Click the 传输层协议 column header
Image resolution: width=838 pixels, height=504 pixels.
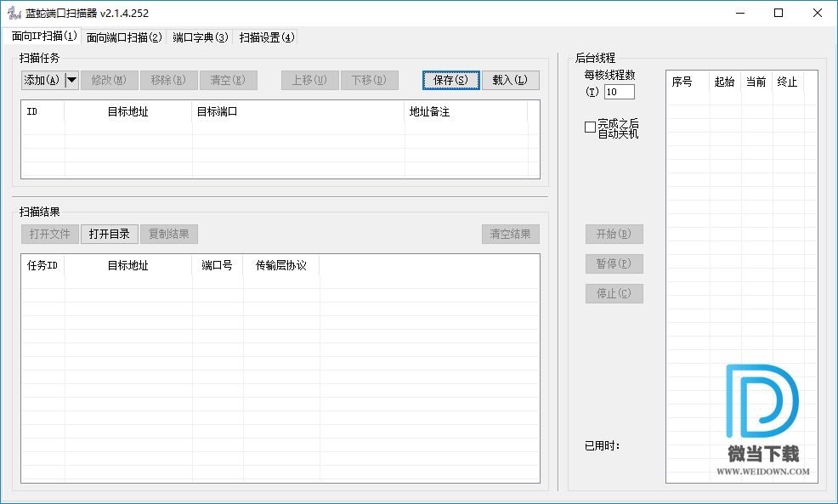tap(280, 265)
